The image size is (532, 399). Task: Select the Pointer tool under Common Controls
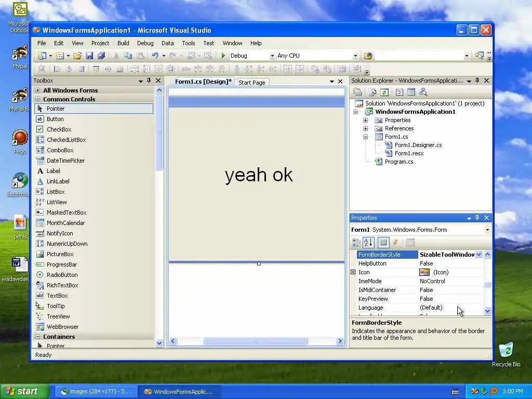coord(94,109)
